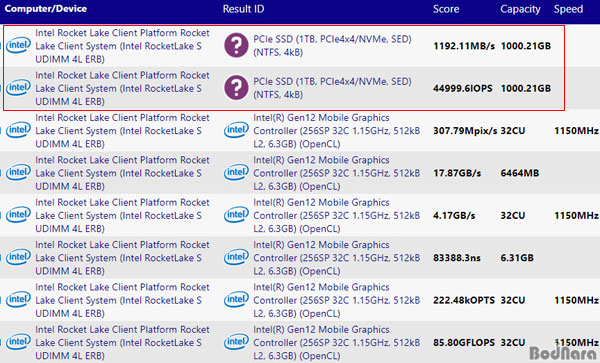Click the 32CU capacity in the 222.48kOPTS row

(x=513, y=300)
